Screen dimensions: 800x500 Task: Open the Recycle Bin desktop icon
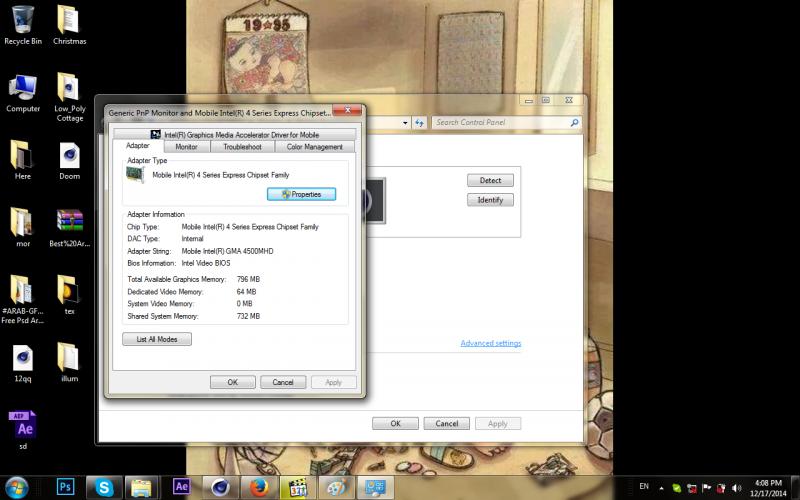[22, 24]
